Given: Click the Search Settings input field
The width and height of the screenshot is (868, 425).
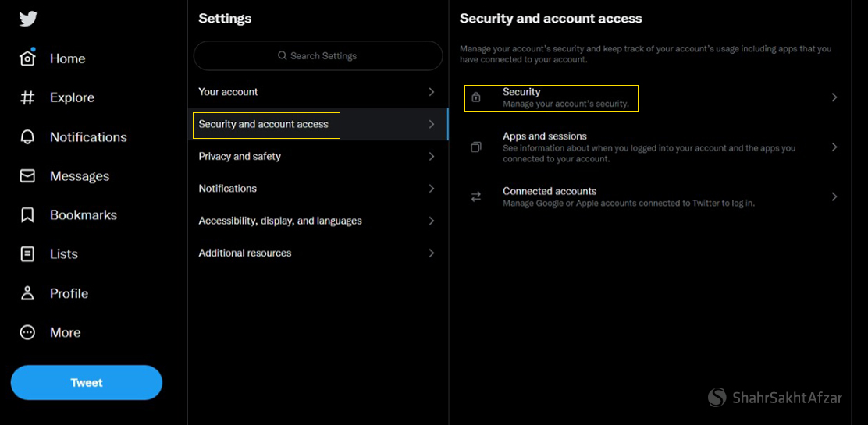Looking at the screenshot, I should pos(318,56).
